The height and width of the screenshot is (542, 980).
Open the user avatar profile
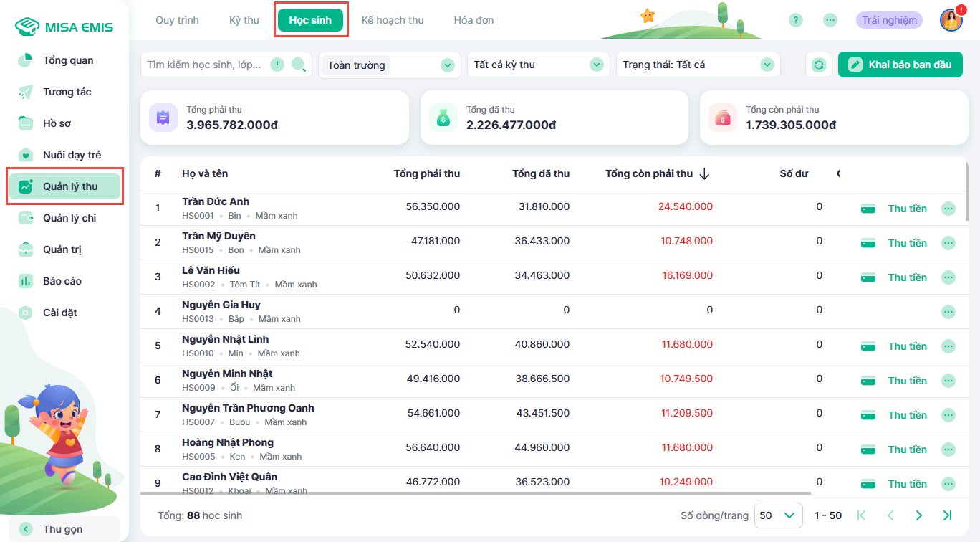(951, 20)
